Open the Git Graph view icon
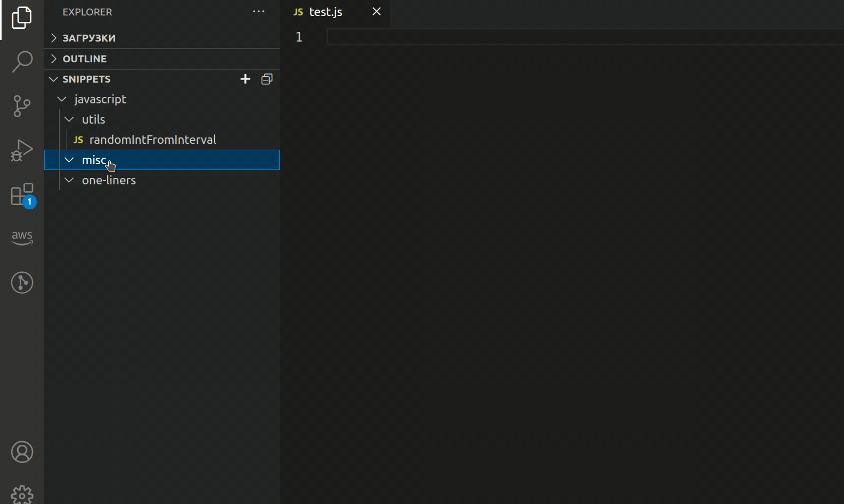 pyautogui.click(x=22, y=282)
